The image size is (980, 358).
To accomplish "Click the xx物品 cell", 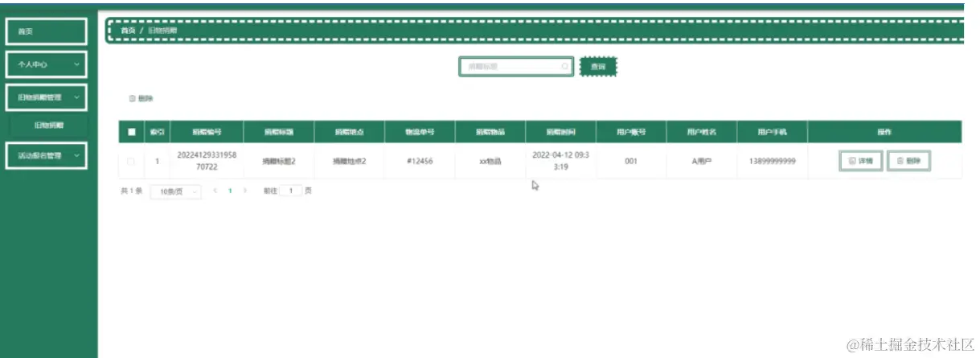I will point(490,162).
